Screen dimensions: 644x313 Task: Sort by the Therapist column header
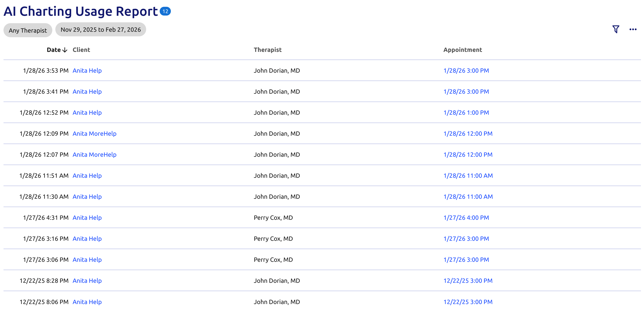(268, 50)
